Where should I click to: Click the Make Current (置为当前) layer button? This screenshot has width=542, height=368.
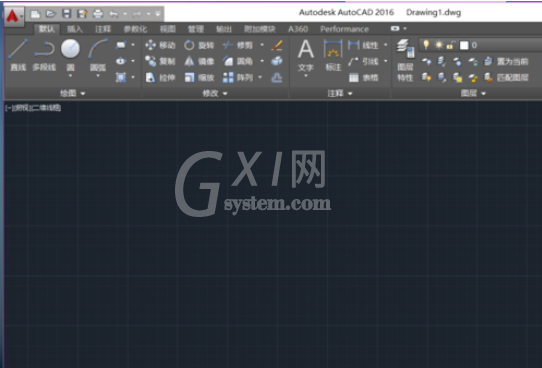507,62
